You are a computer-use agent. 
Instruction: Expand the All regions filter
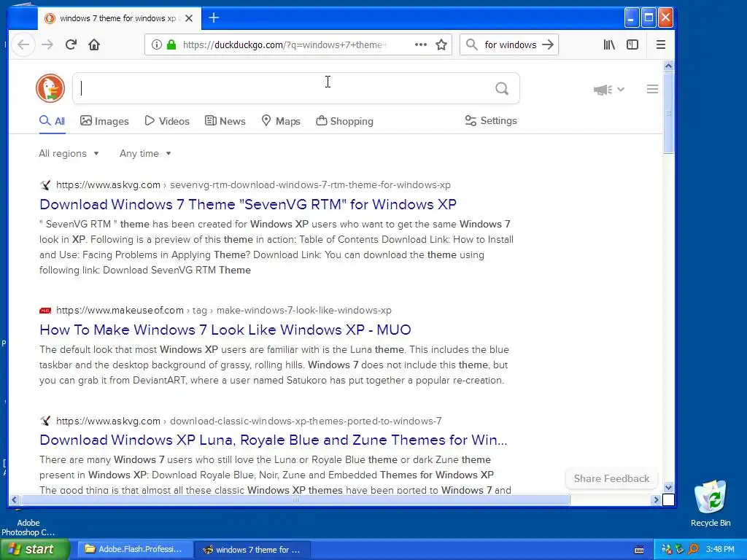[69, 153]
